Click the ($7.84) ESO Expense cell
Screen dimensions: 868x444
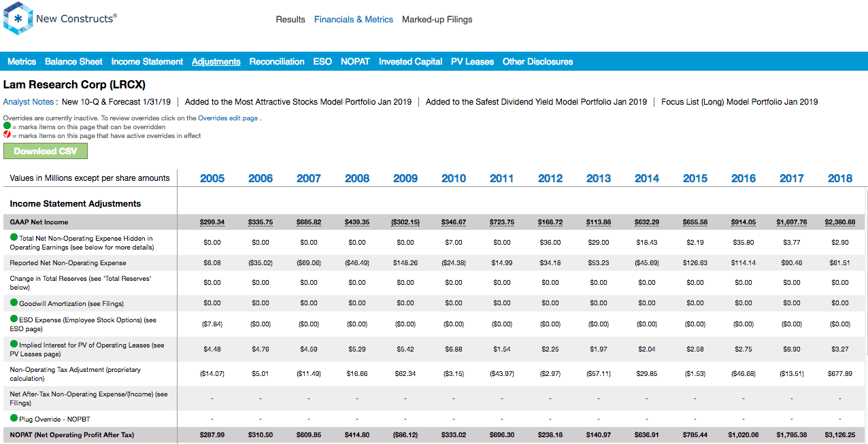(x=212, y=324)
